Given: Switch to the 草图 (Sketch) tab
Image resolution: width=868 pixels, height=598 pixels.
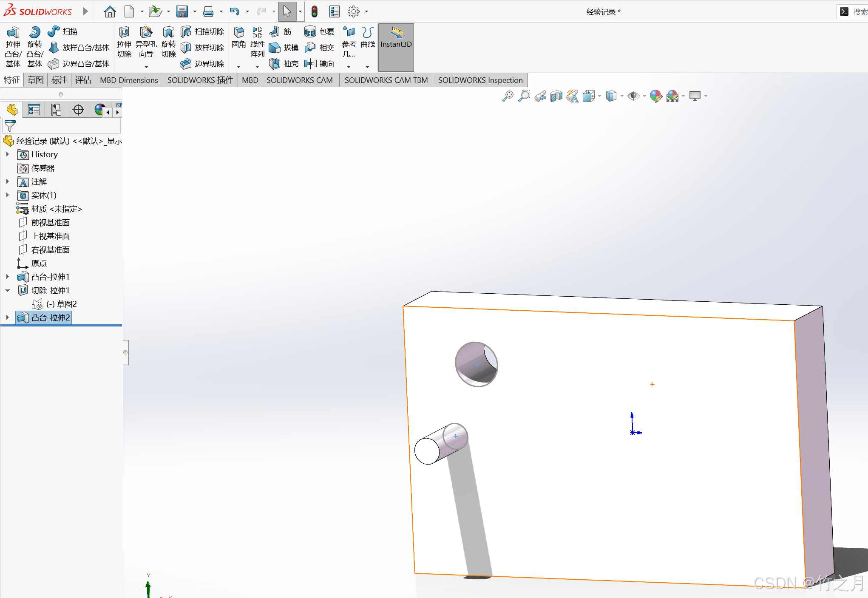Looking at the screenshot, I should click(36, 80).
